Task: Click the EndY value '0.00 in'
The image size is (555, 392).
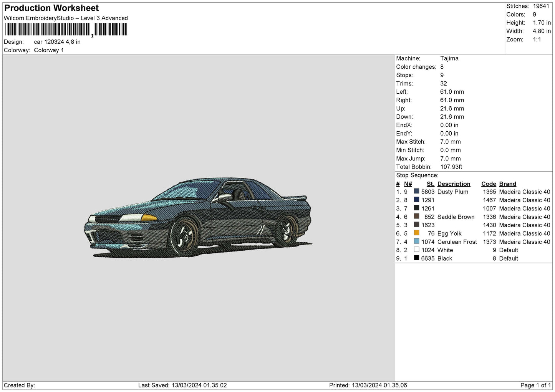Action: coord(449,134)
